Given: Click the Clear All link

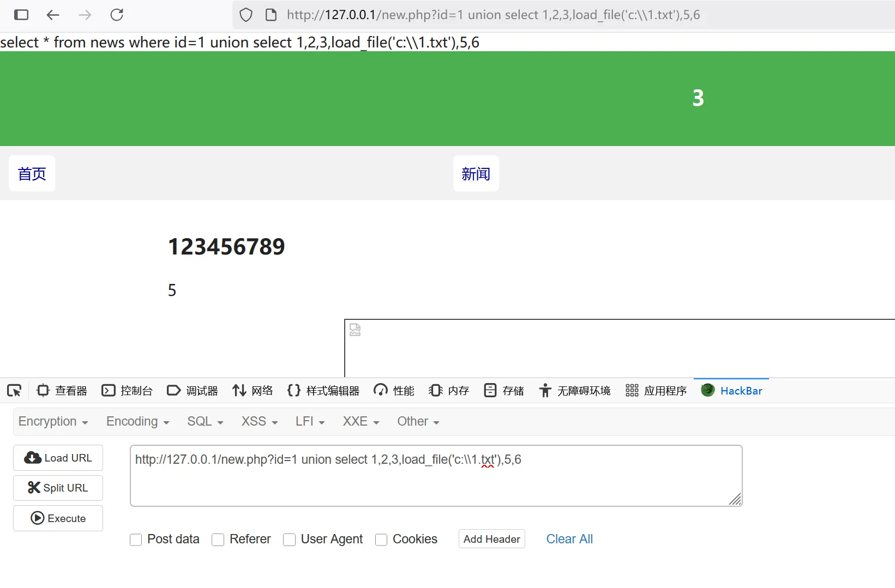Looking at the screenshot, I should tap(569, 539).
